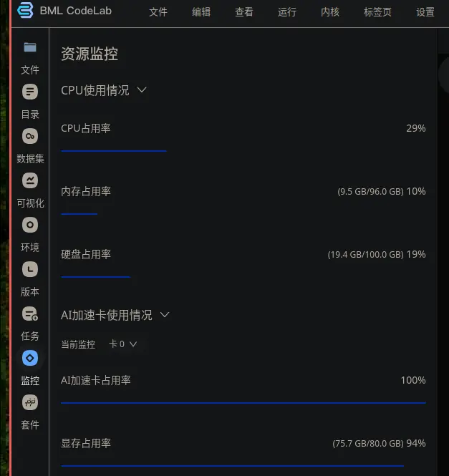Open the 内核 kernel menu
Image resolution: width=449 pixels, height=476 pixels.
[x=330, y=12]
